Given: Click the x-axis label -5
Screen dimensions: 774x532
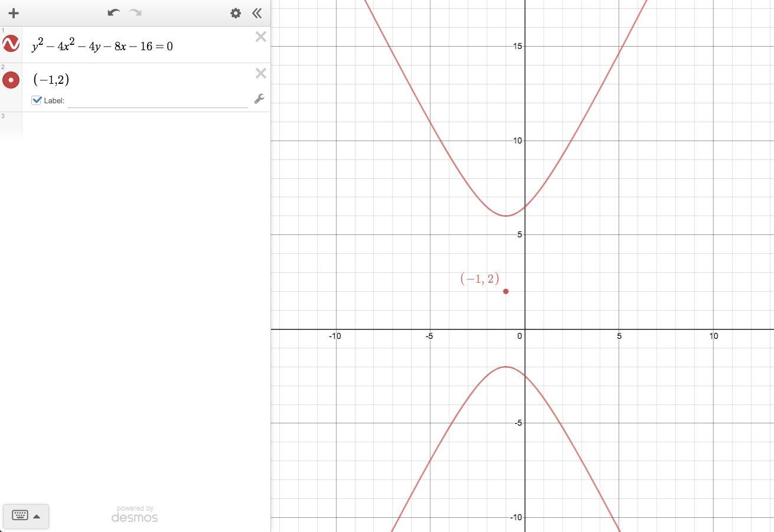Looking at the screenshot, I should [429, 336].
